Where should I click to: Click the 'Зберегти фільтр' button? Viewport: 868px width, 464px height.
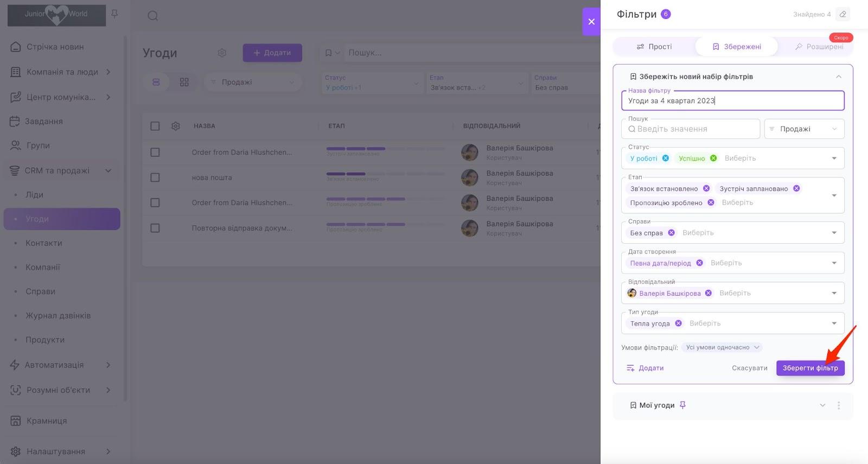810,368
